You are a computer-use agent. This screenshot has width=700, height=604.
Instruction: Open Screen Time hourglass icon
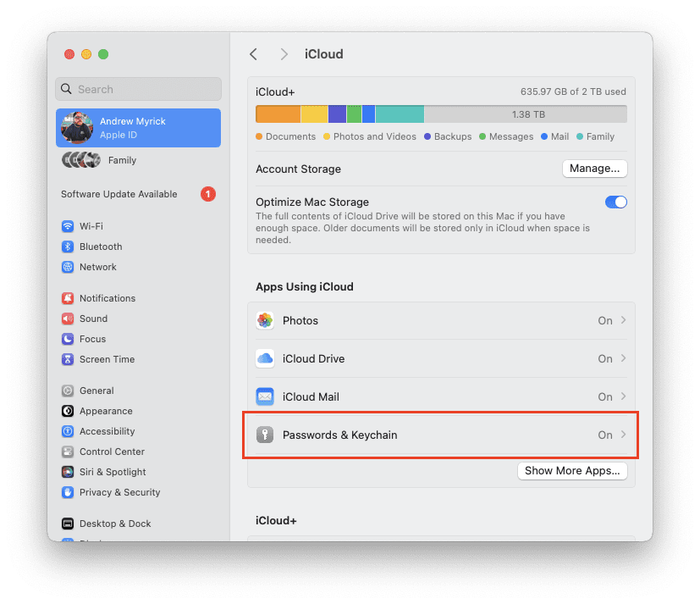(68, 359)
